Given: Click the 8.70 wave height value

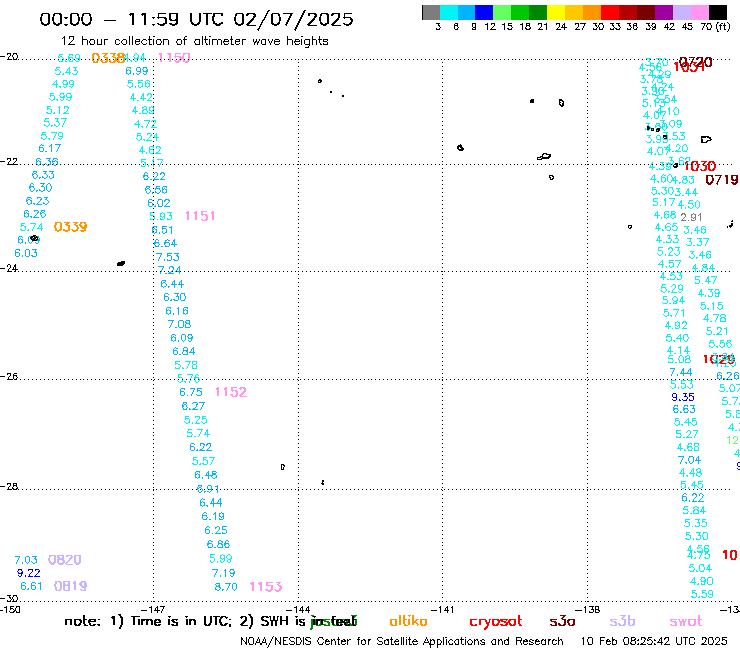Looking at the screenshot, I should [x=226, y=587].
